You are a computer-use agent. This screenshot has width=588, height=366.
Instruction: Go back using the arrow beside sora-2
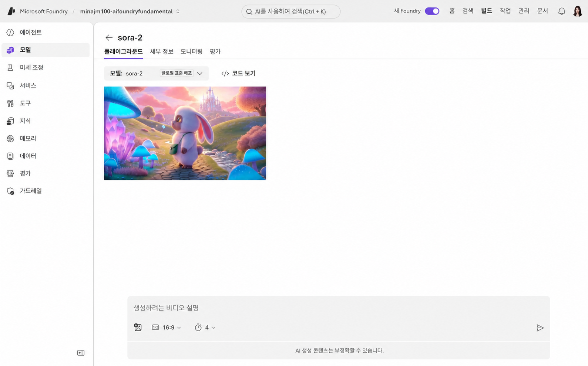(109, 38)
